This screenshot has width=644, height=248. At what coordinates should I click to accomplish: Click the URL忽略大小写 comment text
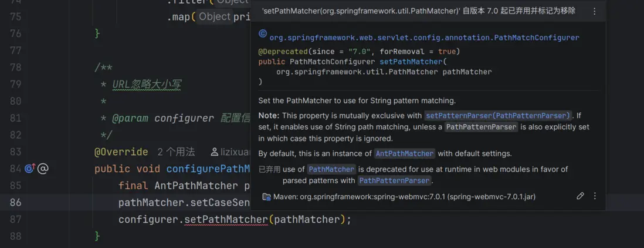(147, 85)
